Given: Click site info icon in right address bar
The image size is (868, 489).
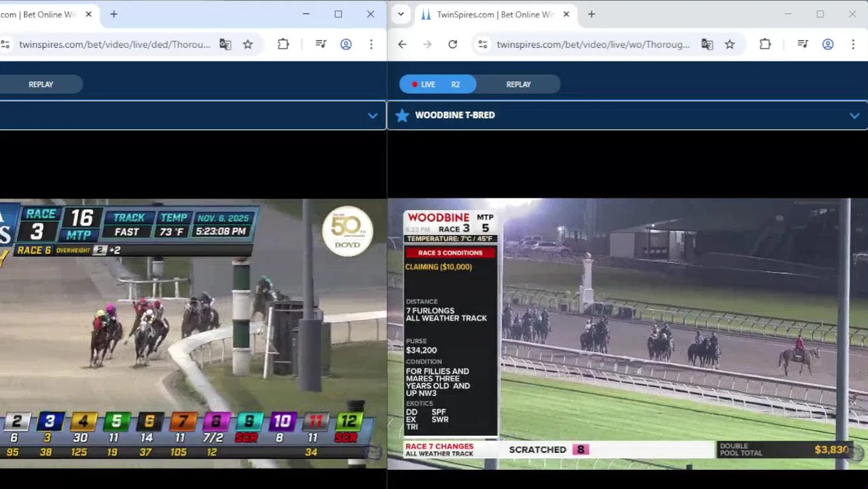Looking at the screenshot, I should [482, 44].
